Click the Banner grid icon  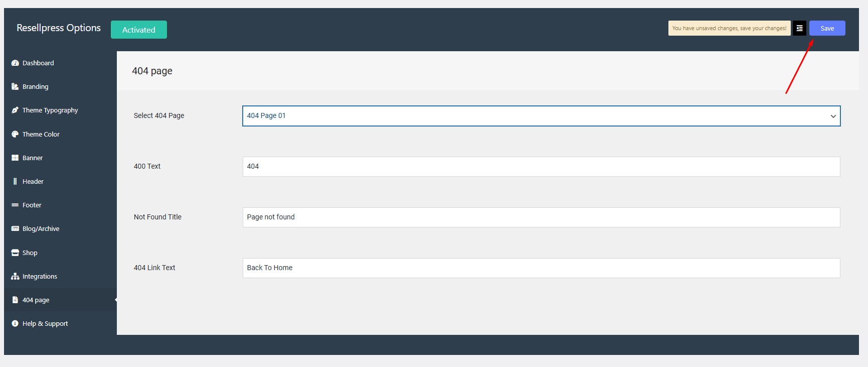(x=15, y=158)
